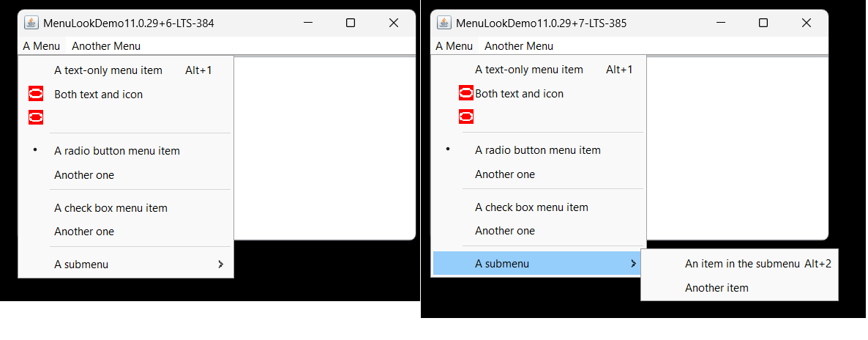868x340 pixels.
Task: Click "A text-only menu item" in the LTS-384 menu
Action: [x=108, y=70]
